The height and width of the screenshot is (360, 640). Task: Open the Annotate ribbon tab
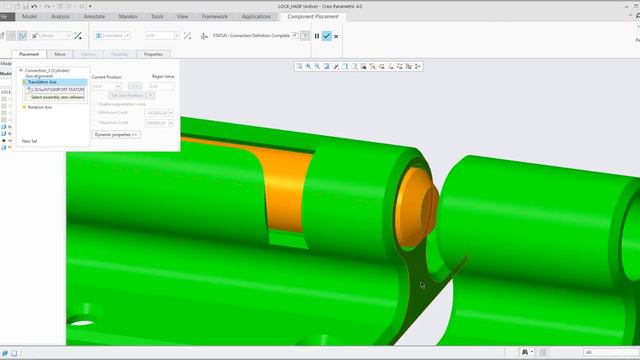[94, 16]
